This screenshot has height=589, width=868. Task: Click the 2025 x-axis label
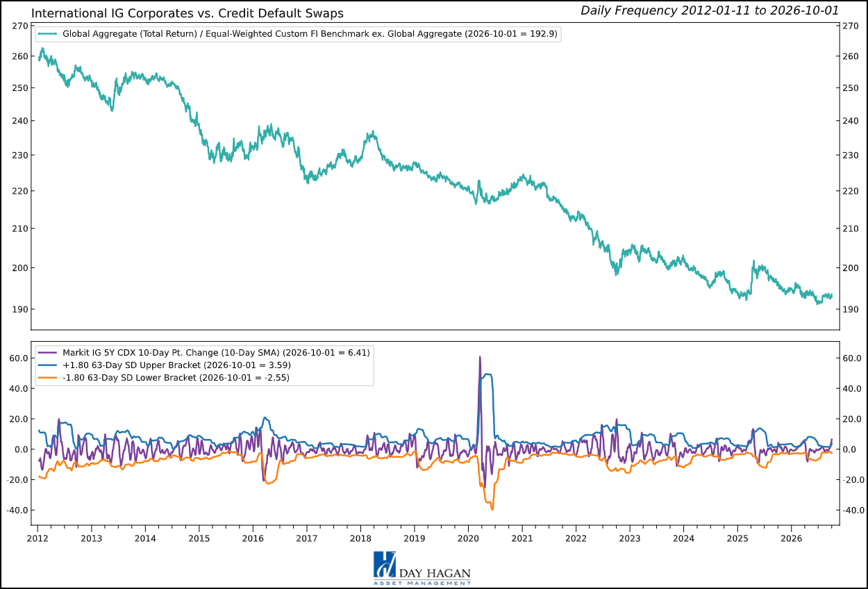point(737,538)
